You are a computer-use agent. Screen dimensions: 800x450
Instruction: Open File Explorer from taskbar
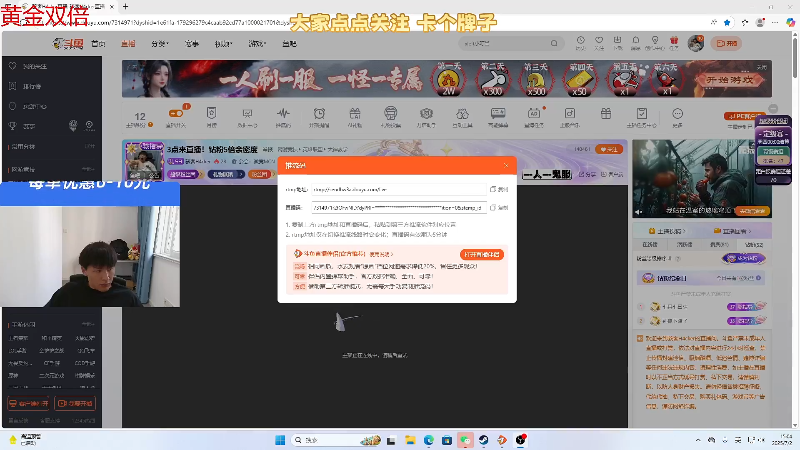[x=410, y=440]
